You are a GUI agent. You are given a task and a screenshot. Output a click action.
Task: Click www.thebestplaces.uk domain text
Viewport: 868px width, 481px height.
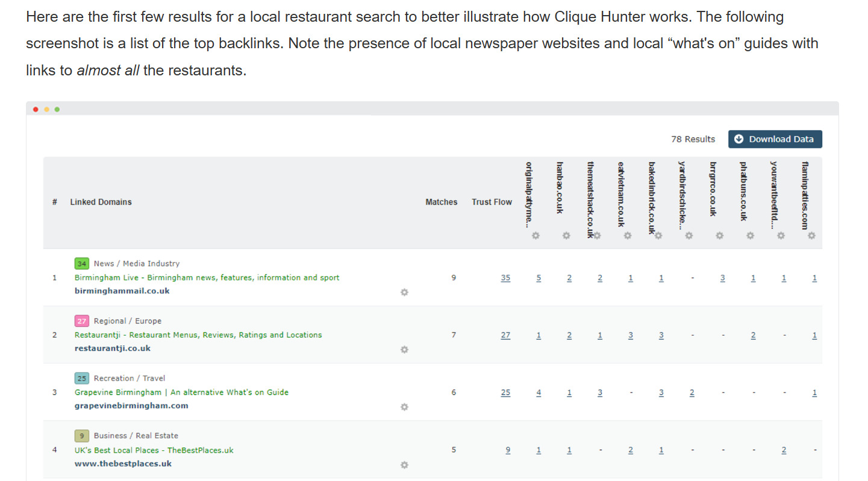pyautogui.click(x=123, y=464)
